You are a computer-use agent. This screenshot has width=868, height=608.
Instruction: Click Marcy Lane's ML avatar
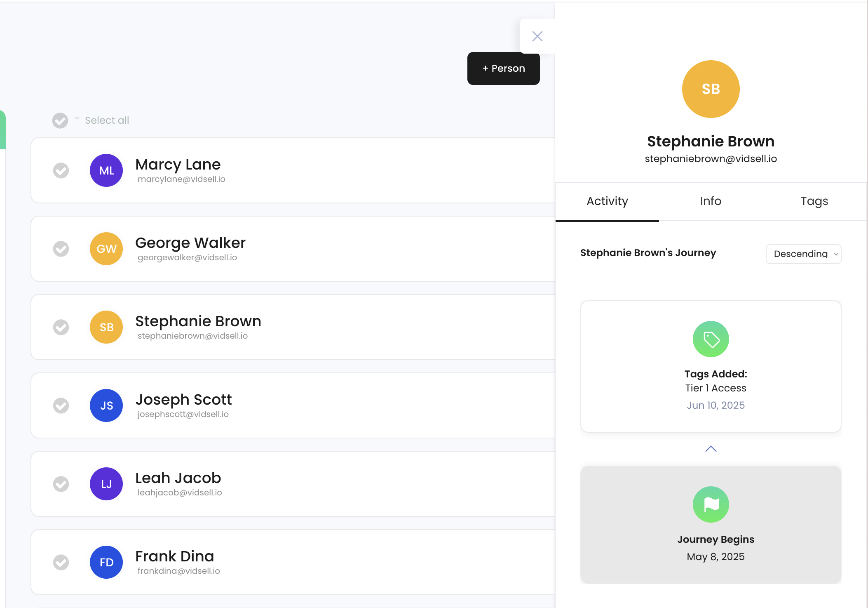click(106, 170)
